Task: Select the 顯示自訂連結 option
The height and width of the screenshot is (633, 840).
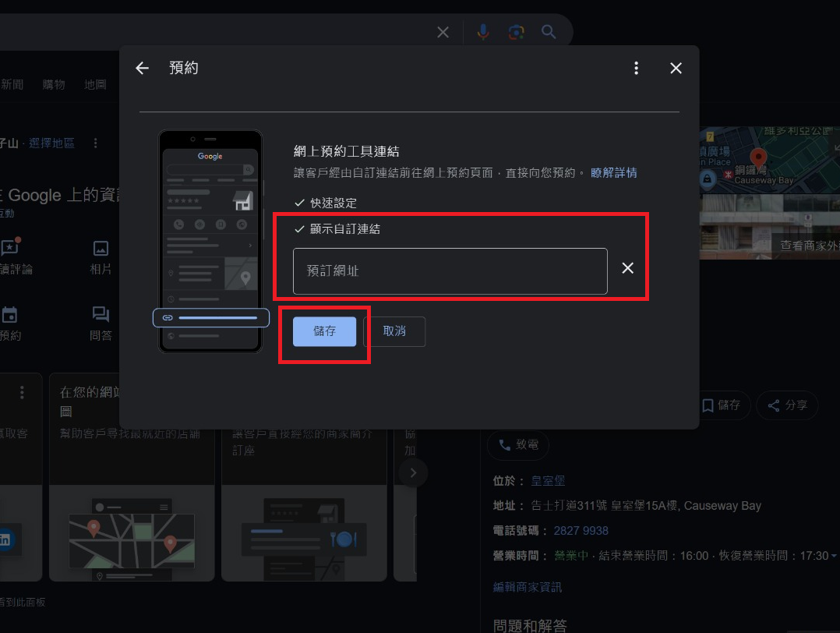Action: tap(337, 229)
